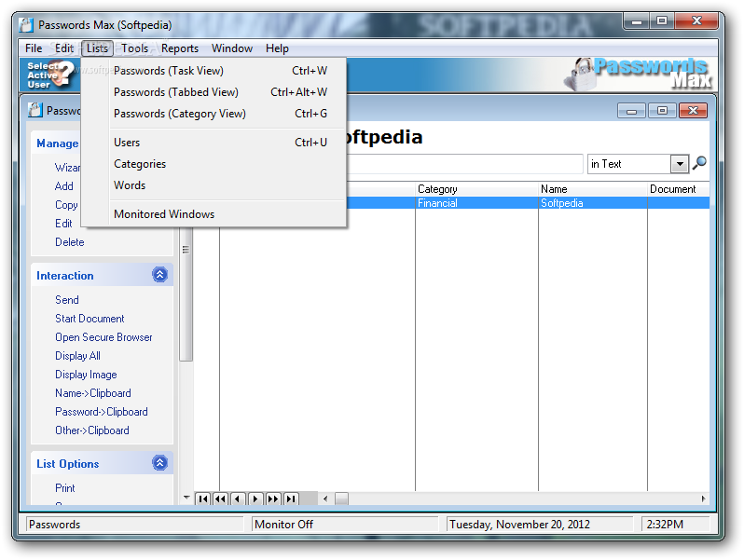The width and height of the screenshot is (744, 560).
Task: Open the Help menu
Action: coord(277,48)
